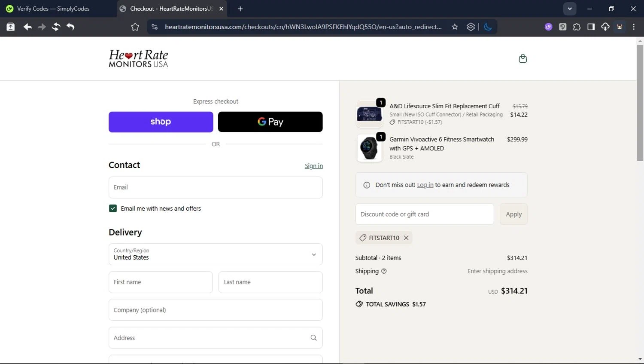Image resolution: width=644 pixels, height=364 pixels.
Task: Click the browser address bar URL
Action: point(303,27)
